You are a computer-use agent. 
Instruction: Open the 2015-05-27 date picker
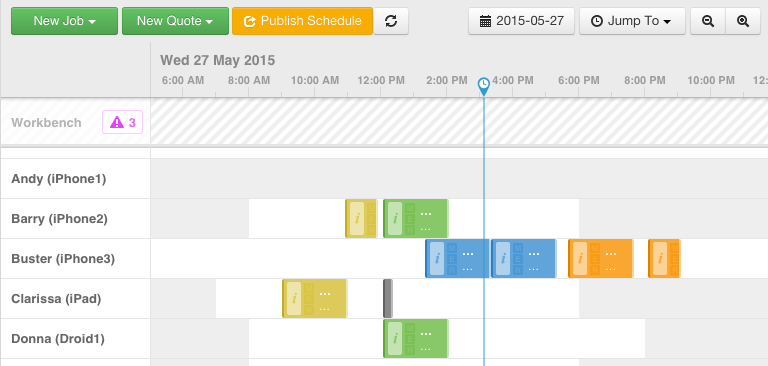coord(522,21)
